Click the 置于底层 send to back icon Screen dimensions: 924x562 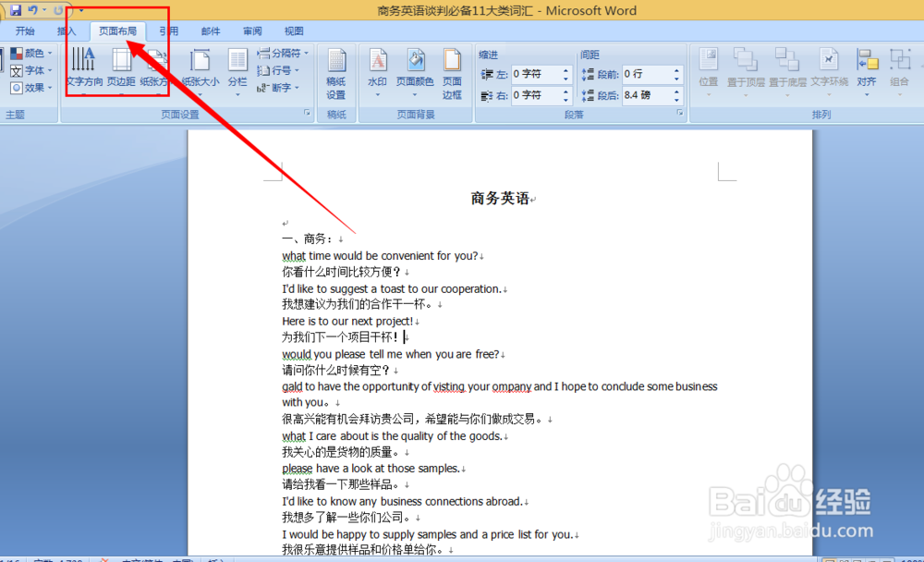coord(787,71)
